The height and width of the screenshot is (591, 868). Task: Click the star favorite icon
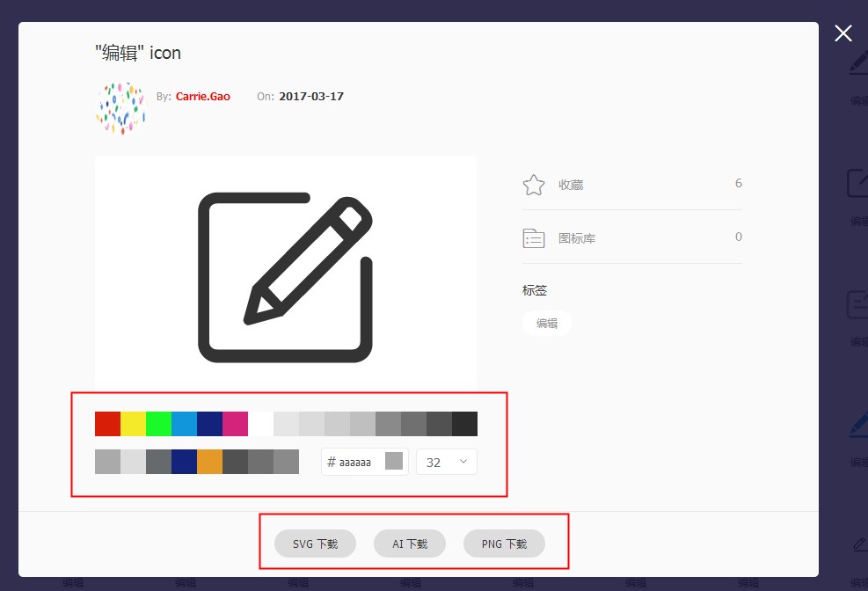534,185
